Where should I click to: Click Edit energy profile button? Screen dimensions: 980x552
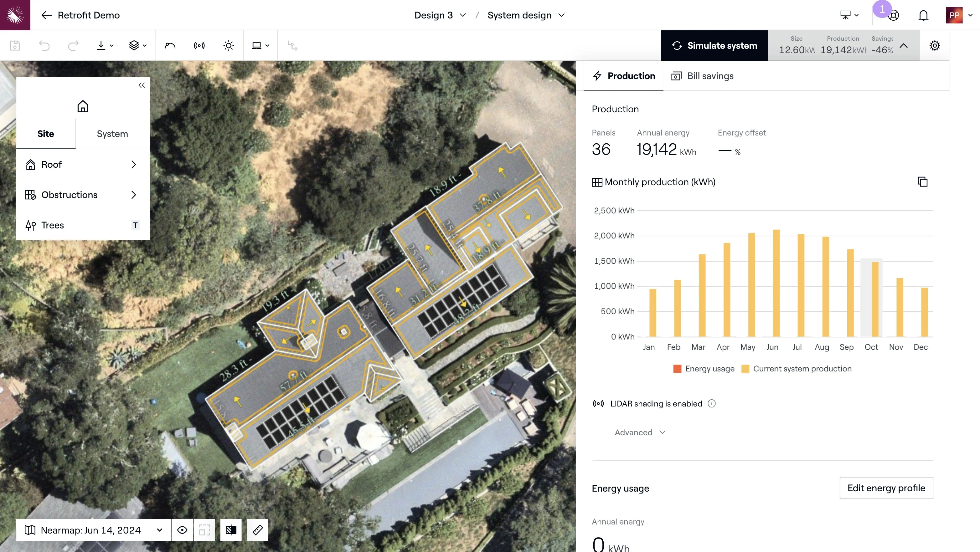pyautogui.click(x=886, y=488)
